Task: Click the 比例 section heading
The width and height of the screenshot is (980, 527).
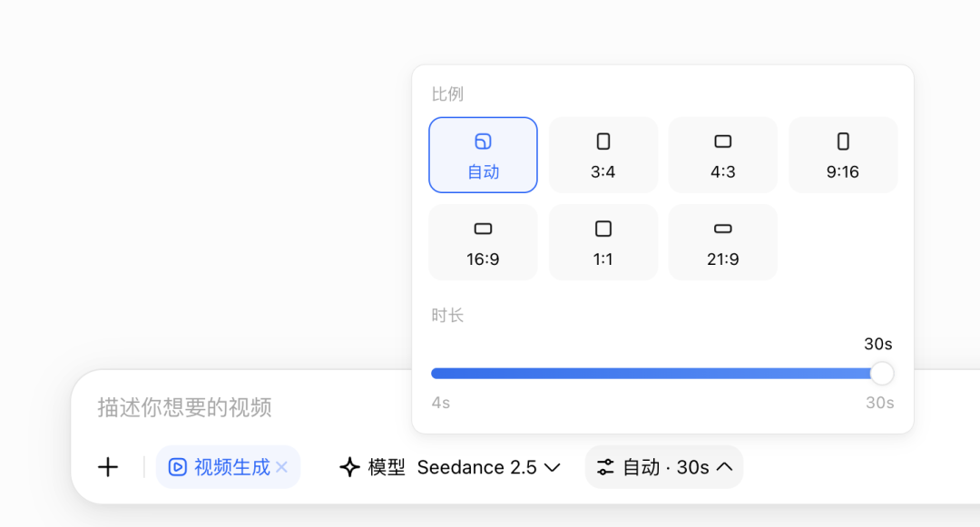Action: tap(447, 94)
